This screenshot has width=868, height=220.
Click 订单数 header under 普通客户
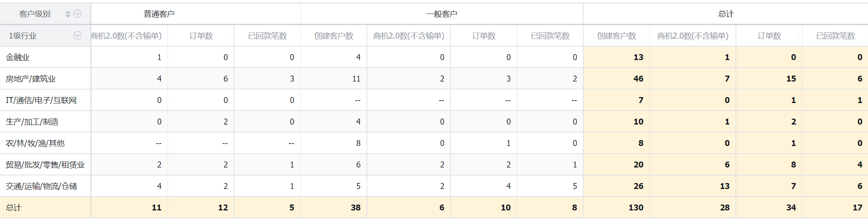point(201,36)
